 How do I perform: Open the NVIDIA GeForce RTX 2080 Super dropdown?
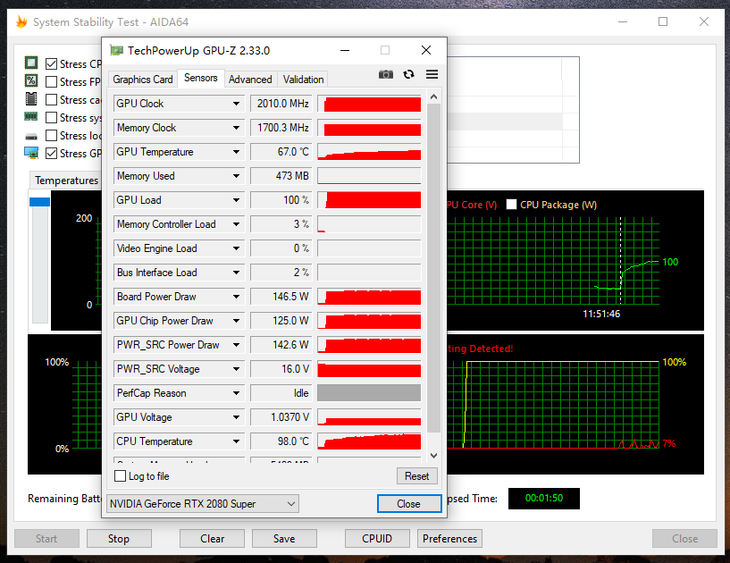pos(291,504)
